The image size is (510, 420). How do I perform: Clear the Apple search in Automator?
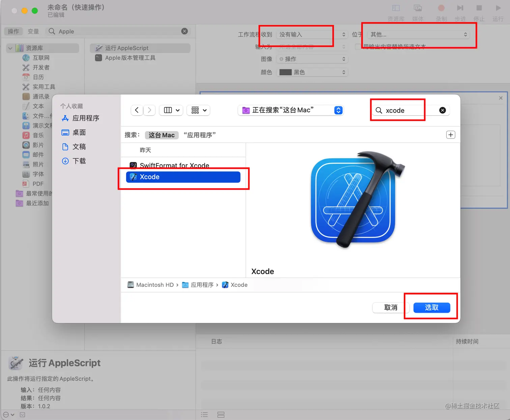coord(185,31)
